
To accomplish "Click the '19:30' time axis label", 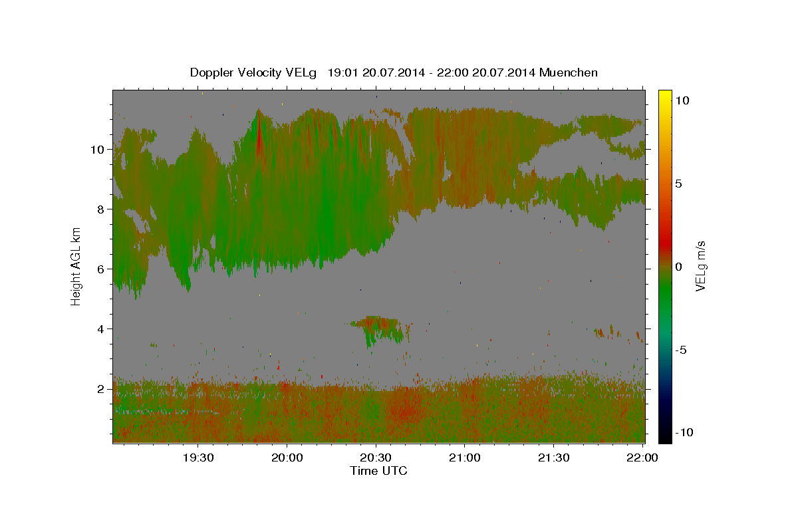I will [198, 458].
